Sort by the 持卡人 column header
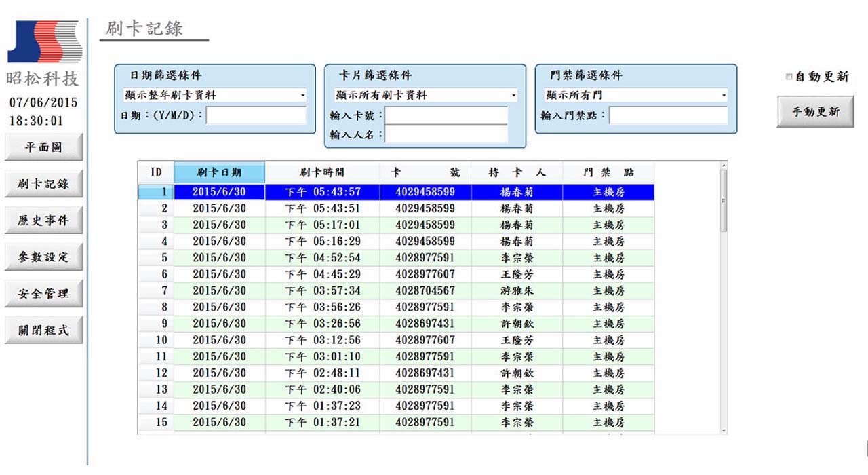This screenshot has width=868, height=475. [517, 173]
